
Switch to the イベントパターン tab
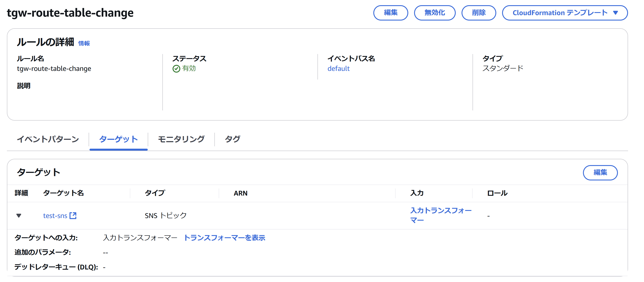click(x=48, y=139)
